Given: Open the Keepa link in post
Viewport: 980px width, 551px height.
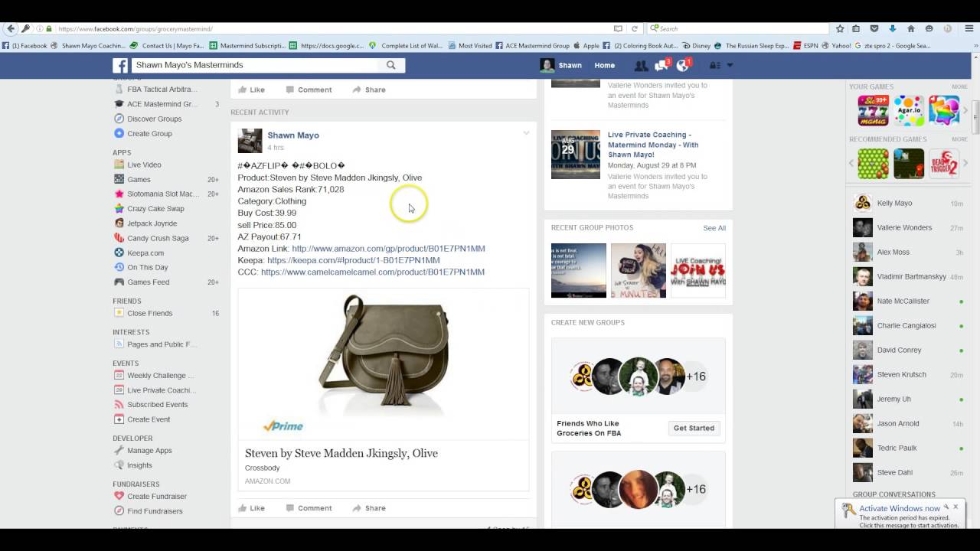Looking at the screenshot, I should [354, 260].
